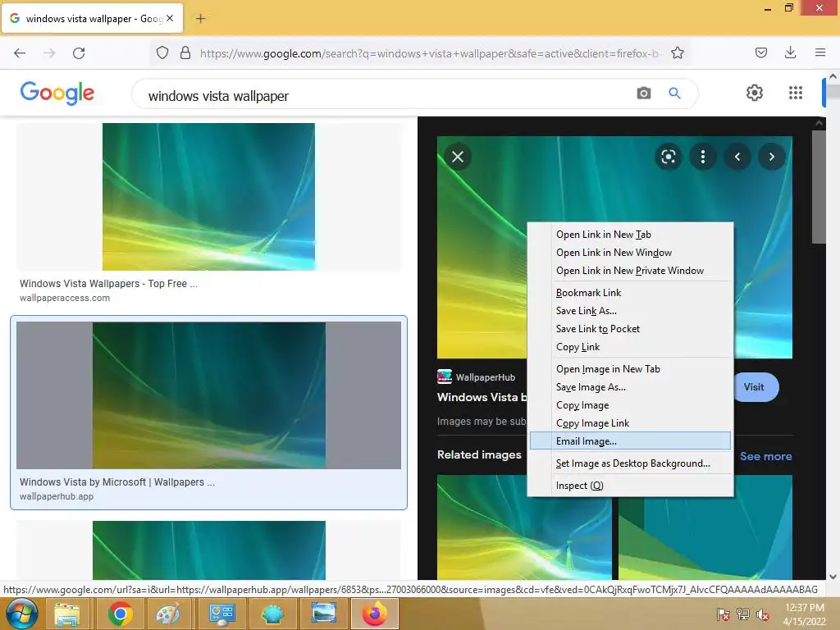Bookmark this page with the star
840x630 pixels.
(x=677, y=52)
